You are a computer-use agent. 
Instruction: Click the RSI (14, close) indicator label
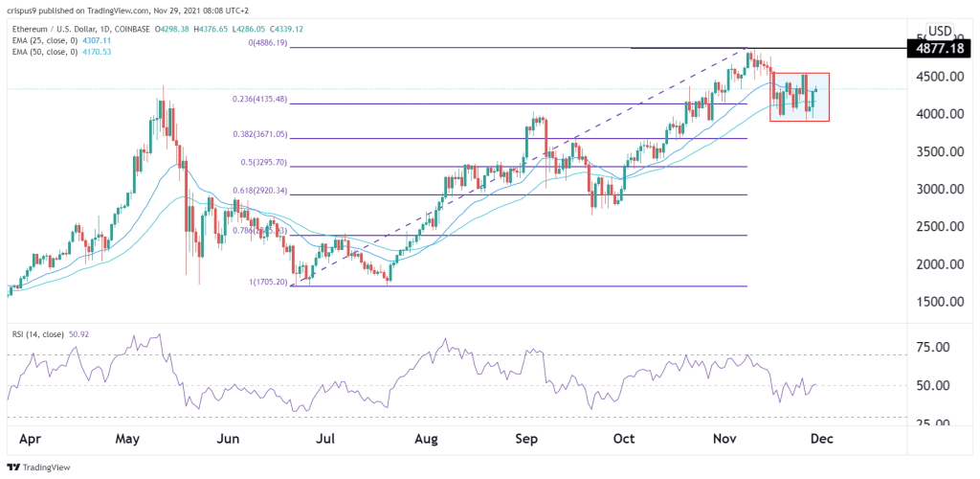click(x=36, y=334)
